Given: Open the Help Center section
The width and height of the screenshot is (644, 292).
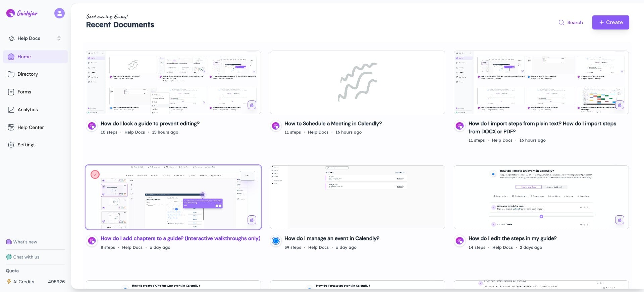Looking at the screenshot, I should 31,127.
